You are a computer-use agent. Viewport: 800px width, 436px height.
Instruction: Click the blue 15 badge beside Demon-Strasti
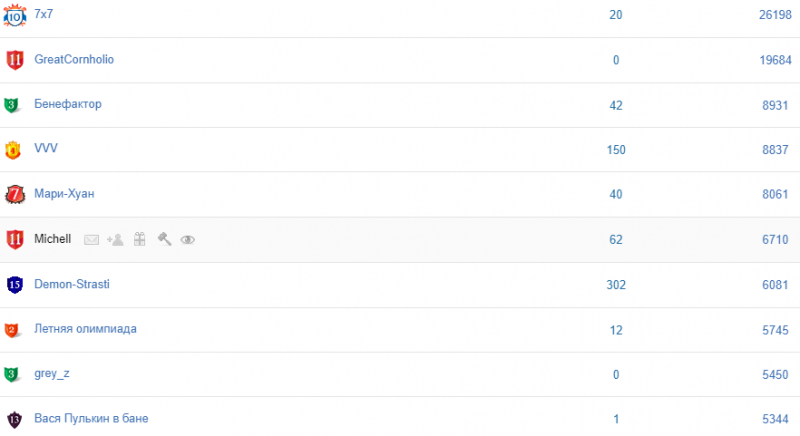coord(15,285)
